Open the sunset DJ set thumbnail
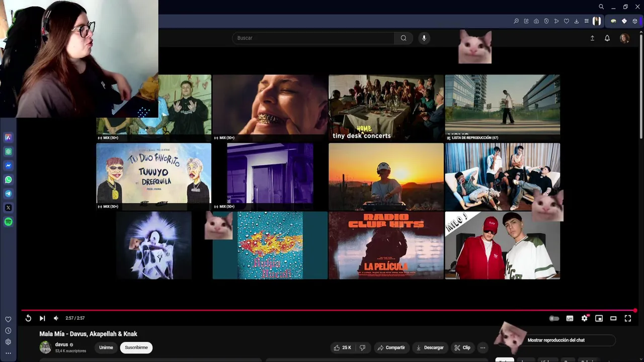This screenshot has height=362, width=644. pos(386,176)
